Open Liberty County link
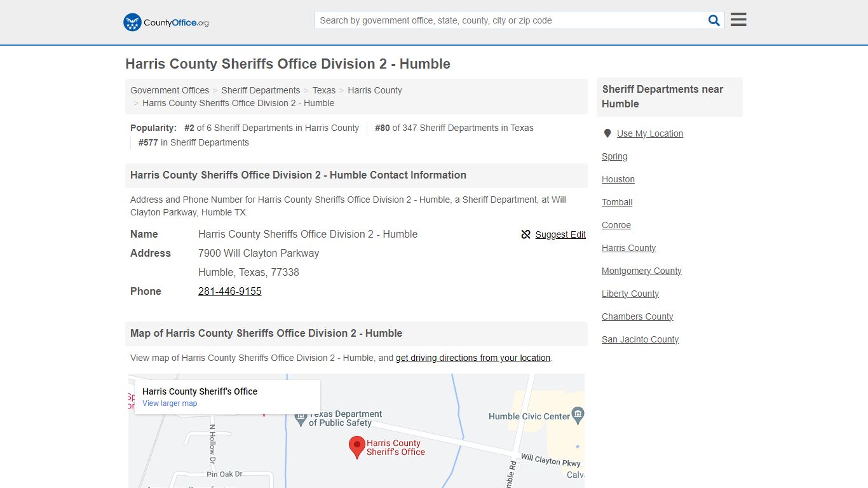The image size is (868, 488). (x=630, y=294)
